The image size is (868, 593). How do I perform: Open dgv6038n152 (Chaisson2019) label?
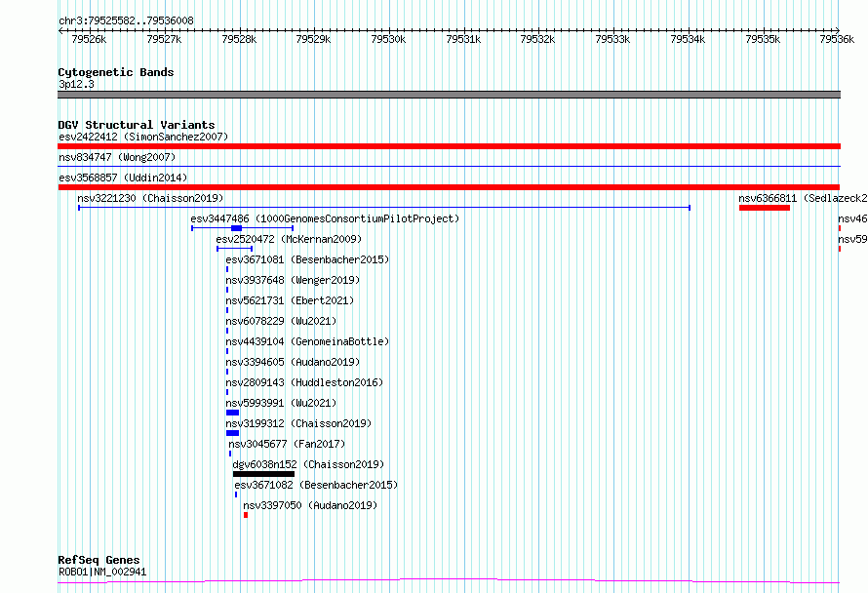point(308,464)
